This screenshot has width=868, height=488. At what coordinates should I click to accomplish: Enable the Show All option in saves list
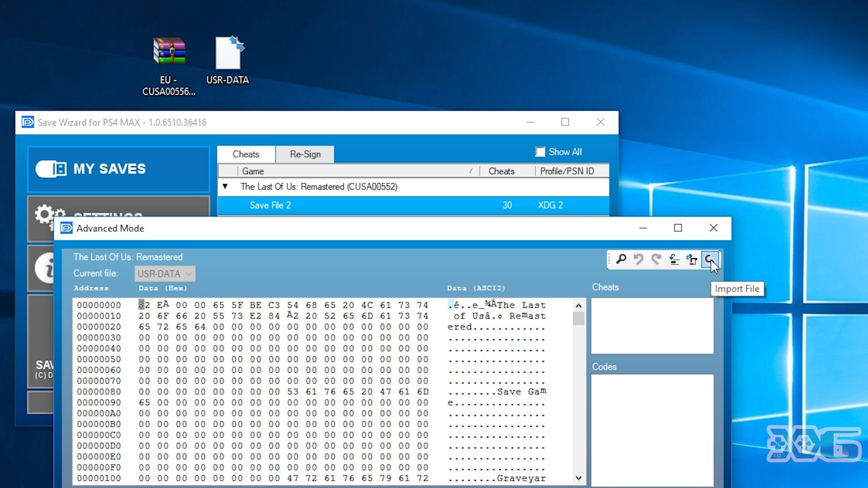click(x=540, y=152)
